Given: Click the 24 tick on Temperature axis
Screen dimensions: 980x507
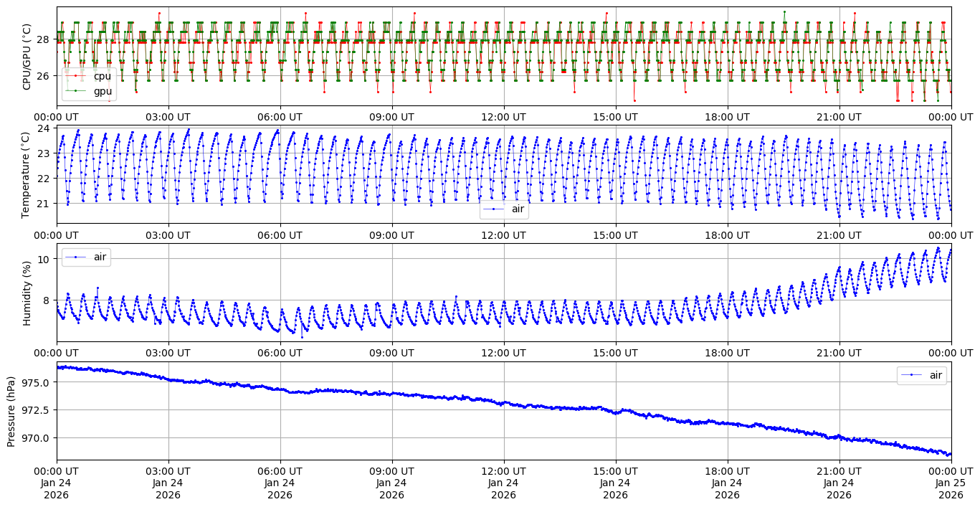Looking at the screenshot, I should 44,128.
